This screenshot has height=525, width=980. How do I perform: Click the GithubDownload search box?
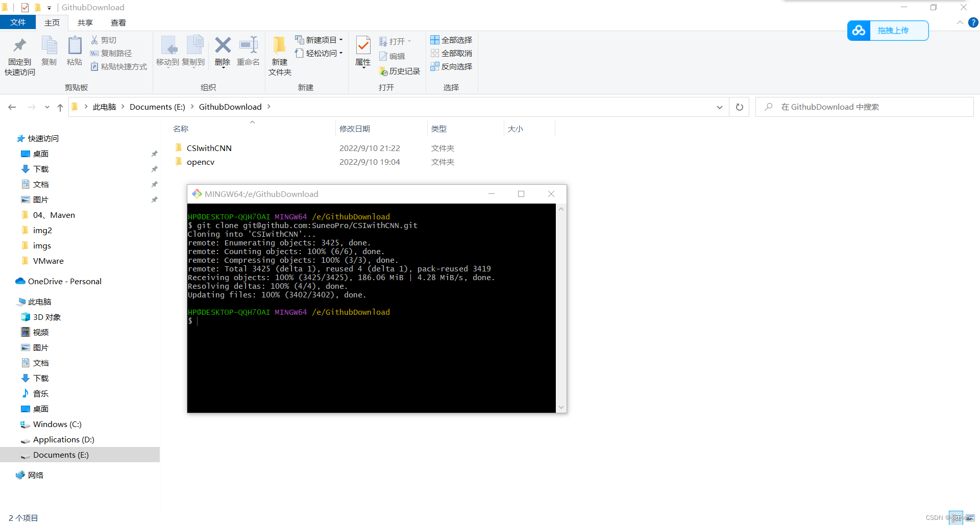pyautogui.click(x=865, y=107)
